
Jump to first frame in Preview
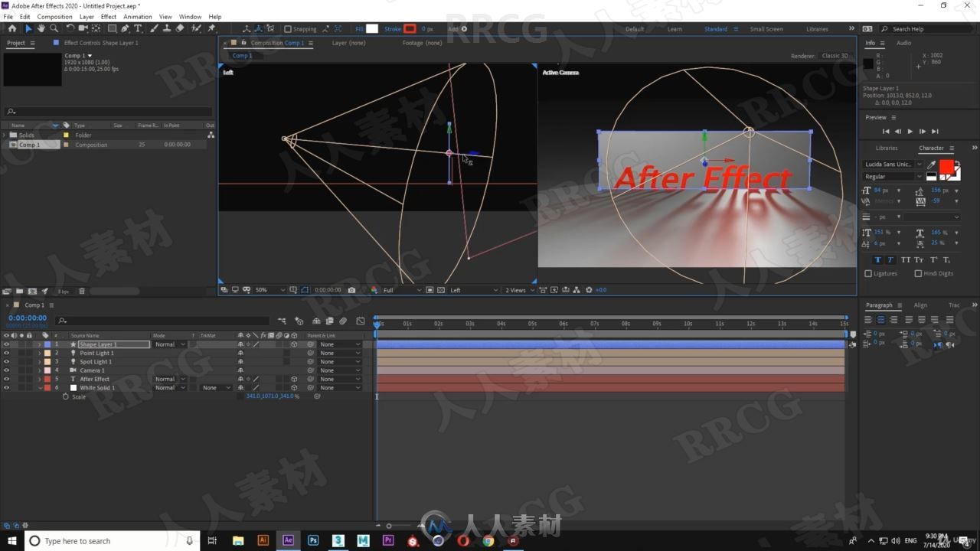(x=887, y=132)
